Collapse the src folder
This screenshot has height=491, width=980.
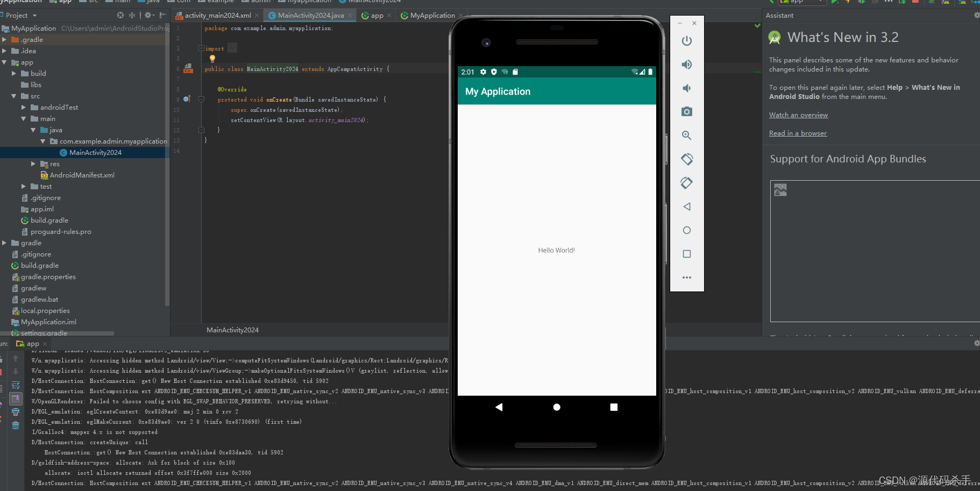(14, 96)
